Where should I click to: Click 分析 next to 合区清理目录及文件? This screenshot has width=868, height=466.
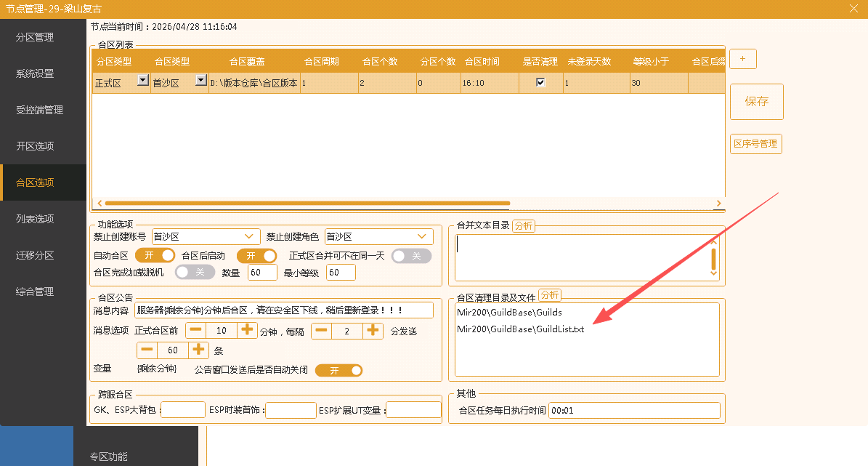coord(550,294)
